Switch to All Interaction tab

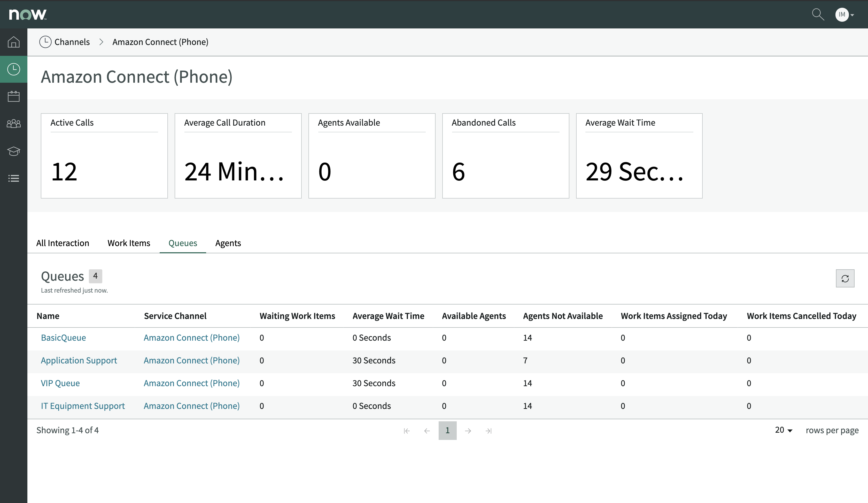63,243
